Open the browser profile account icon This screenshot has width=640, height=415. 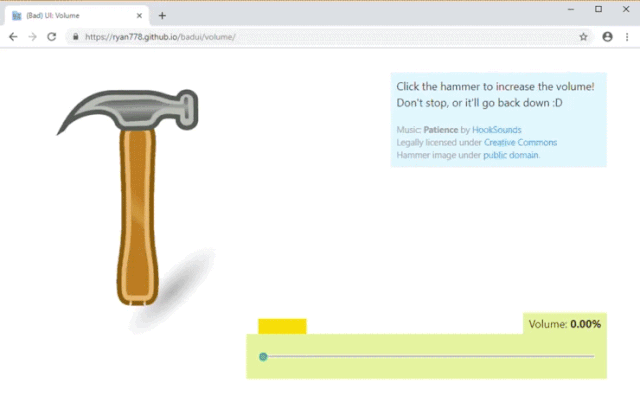point(607,37)
